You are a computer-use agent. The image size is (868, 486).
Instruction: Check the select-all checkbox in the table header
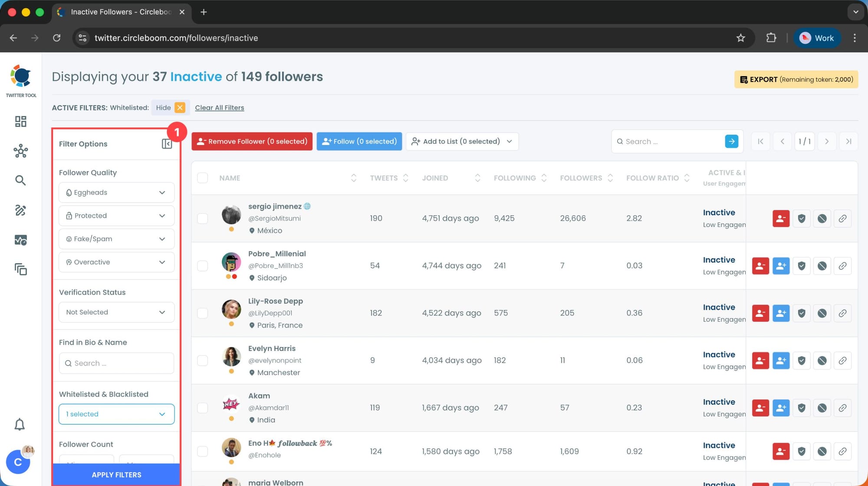[x=202, y=178]
